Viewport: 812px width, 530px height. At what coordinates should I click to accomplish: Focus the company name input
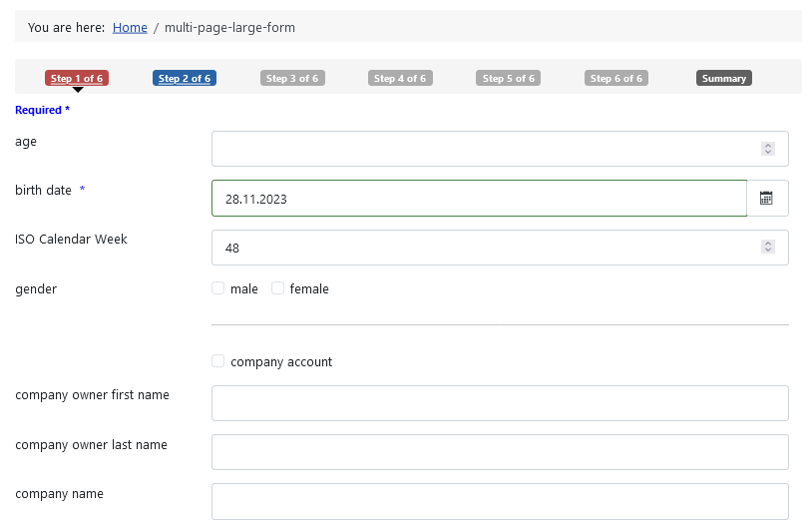point(500,501)
